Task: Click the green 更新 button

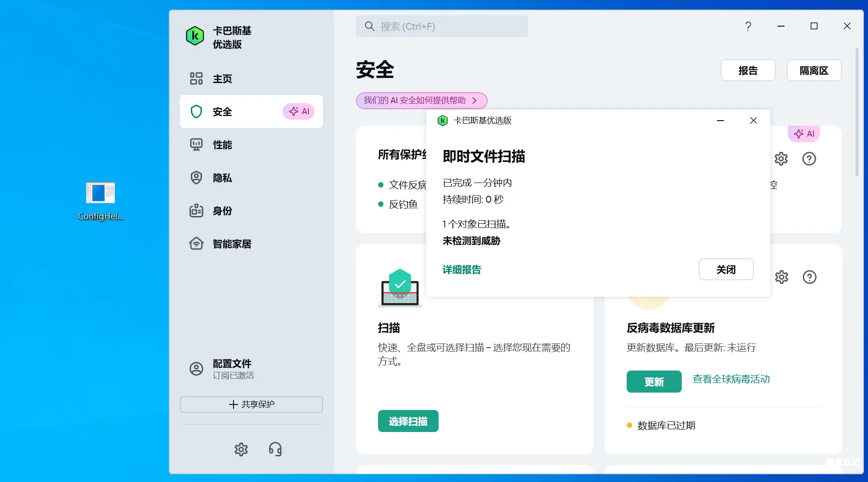Action: pos(654,382)
